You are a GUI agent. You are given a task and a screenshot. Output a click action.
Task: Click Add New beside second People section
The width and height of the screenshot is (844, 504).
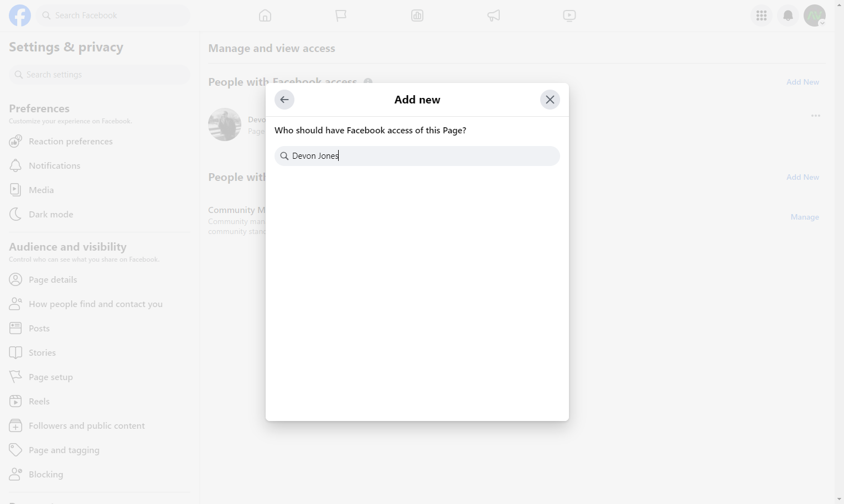(x=802, y=177)
